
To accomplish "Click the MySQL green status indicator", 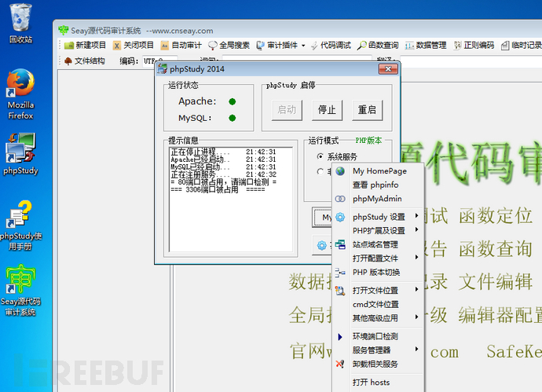I will pos(233,118).
